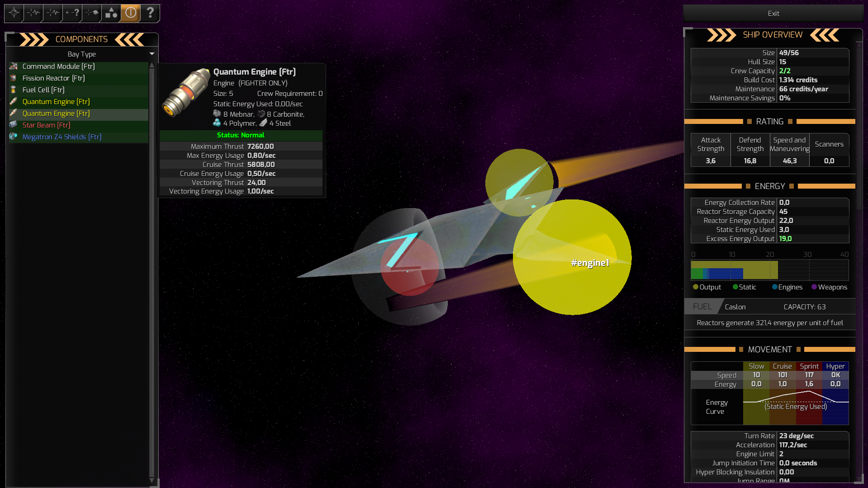Toggle the Weapons legend marker in Energy panel
Screen dimensions: 868x488
pos(814,287)
